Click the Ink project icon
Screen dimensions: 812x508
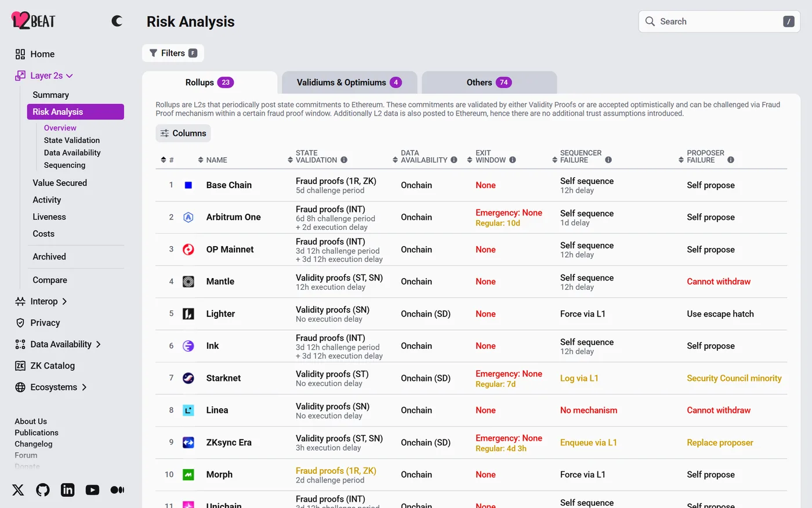tap(188, 346)
